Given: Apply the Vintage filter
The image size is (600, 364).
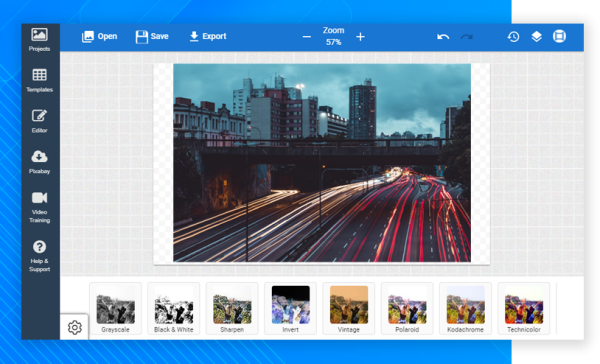Looking at the screenshot, I should pyautogui.click(x=349, y=309).
